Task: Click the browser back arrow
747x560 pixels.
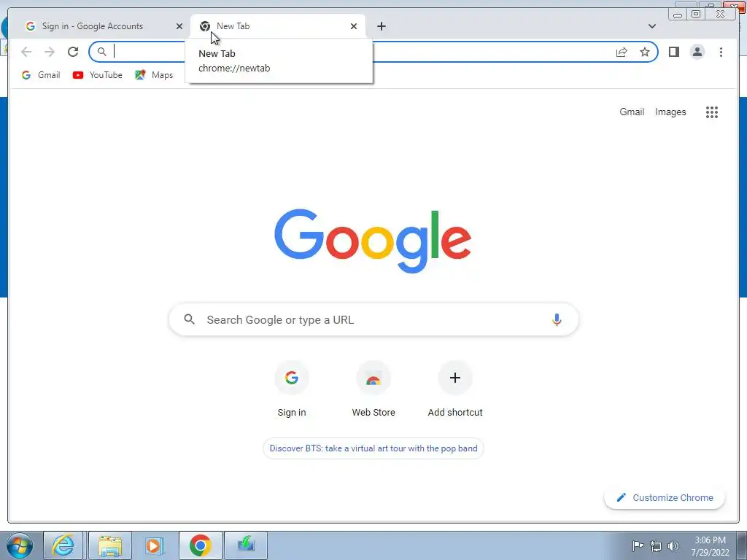Action: click(x=26, y=52)
